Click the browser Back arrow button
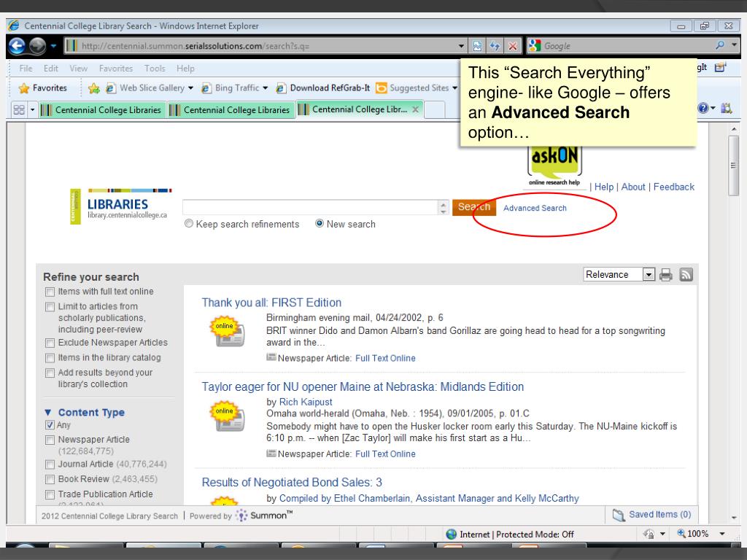Viewport: 747px width, 560px height. (x=17, y=46)
